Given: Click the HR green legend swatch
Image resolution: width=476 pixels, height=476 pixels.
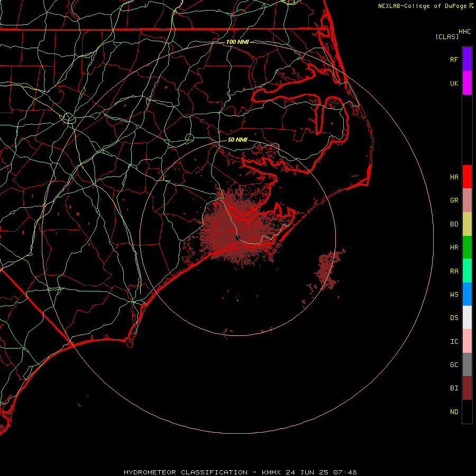Looking at the screenshot, I should [467, 247].
